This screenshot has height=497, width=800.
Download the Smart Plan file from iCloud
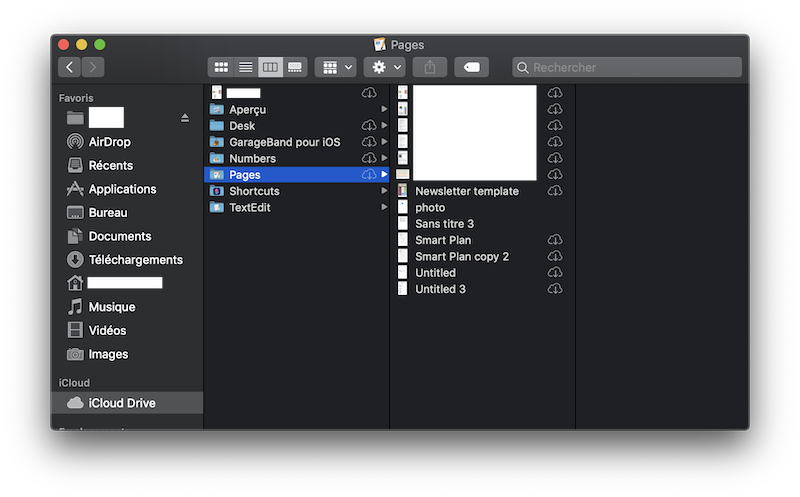555,240
